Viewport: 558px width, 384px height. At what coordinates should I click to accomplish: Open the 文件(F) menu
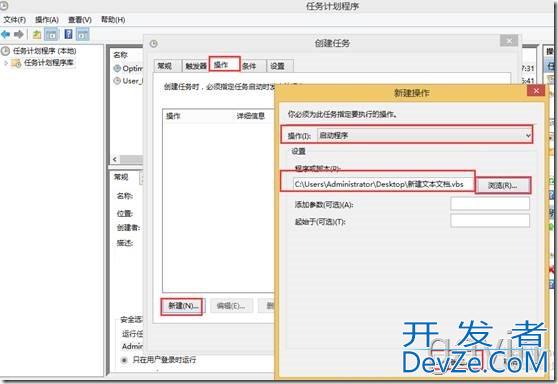click(x=15, y=20)
